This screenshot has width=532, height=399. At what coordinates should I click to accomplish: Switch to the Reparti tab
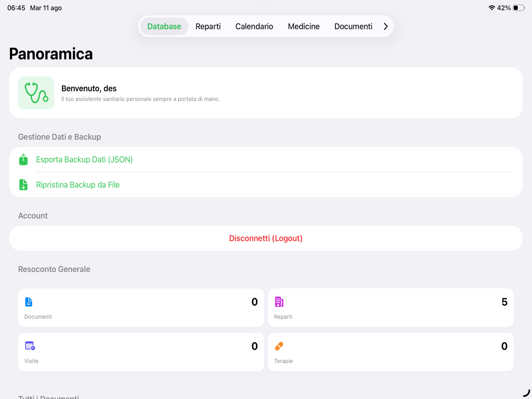[208, 26]
